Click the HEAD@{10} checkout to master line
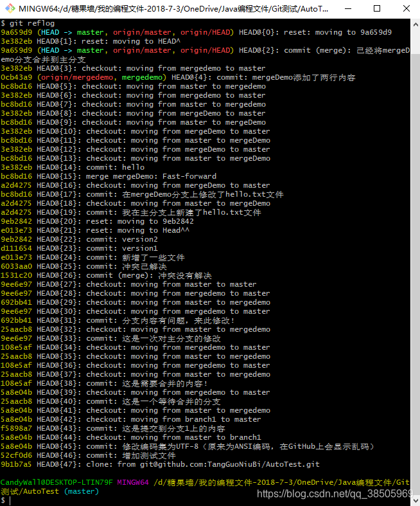Screen dimensions: 420x506 click(x=136, y=131)
